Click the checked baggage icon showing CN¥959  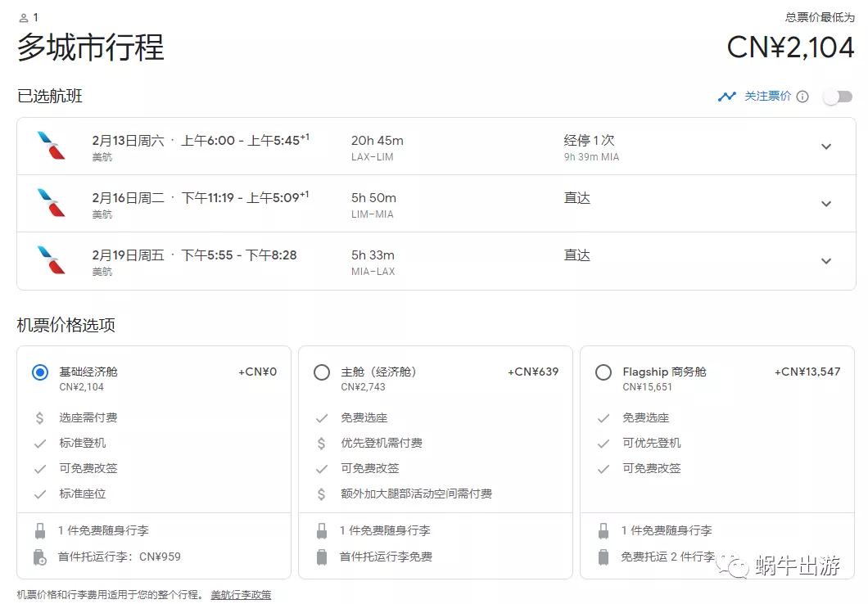coord(39,557)
